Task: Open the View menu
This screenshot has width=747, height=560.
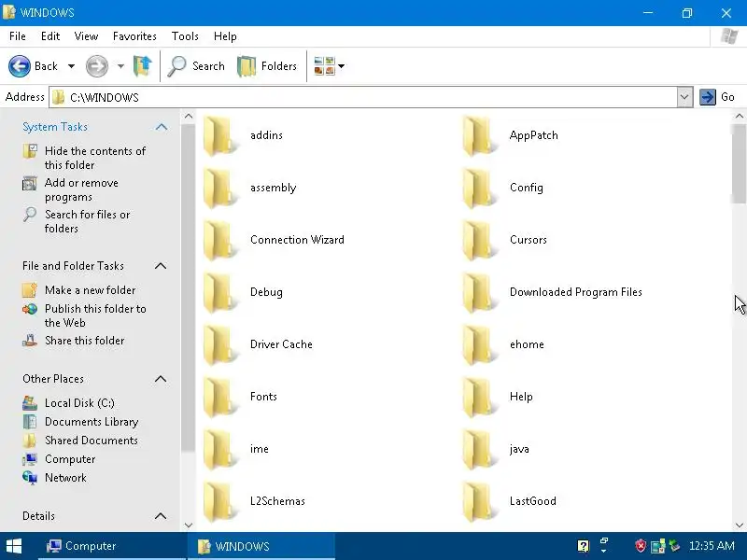Action: (86, 36)
